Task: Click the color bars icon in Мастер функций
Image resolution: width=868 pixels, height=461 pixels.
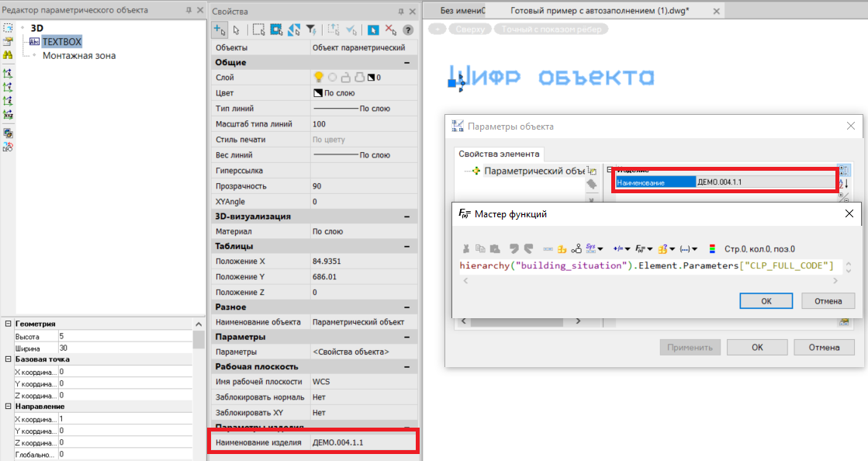Action: [x=712, y=249]
